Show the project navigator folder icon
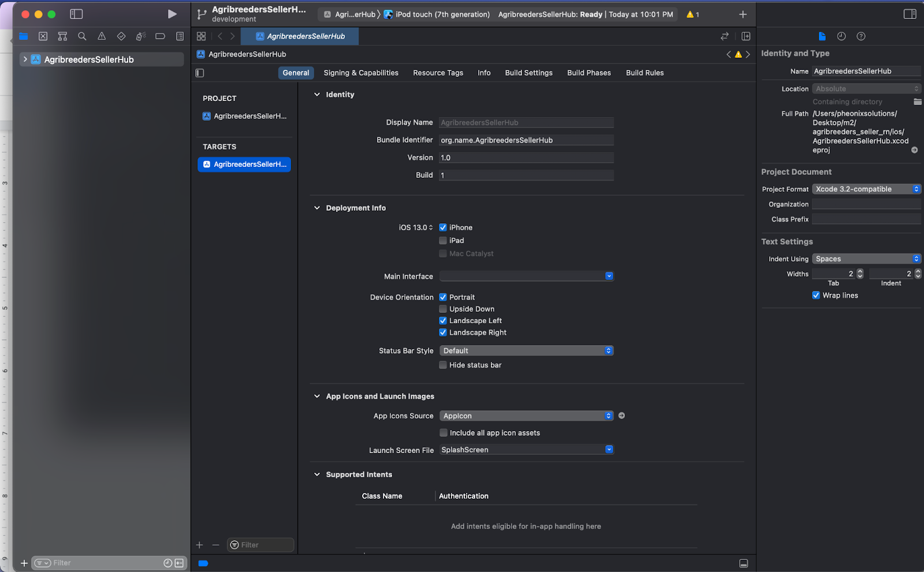The width and height of the screenshot is (924, 572). coord(24,36)
